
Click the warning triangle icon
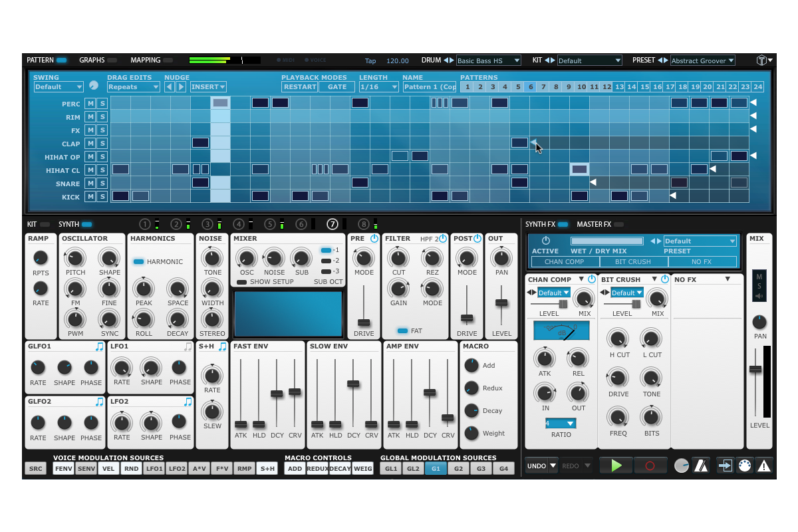(765, 465)
